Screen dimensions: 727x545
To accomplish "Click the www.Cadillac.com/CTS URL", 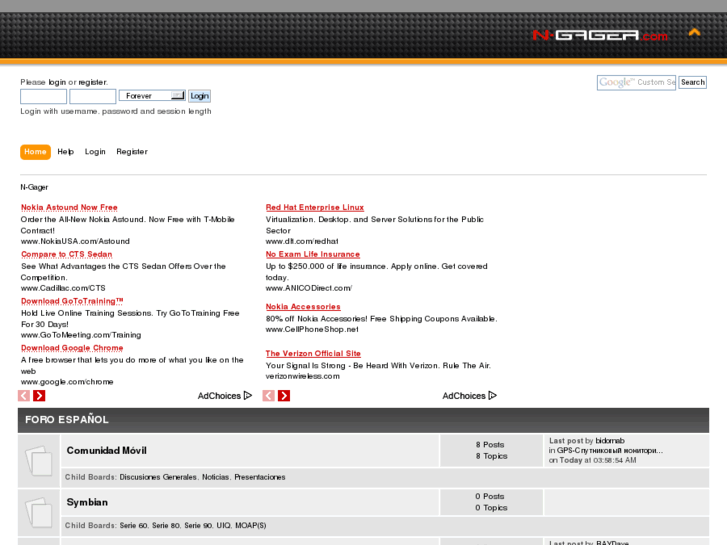I will [x=63, y=288].
